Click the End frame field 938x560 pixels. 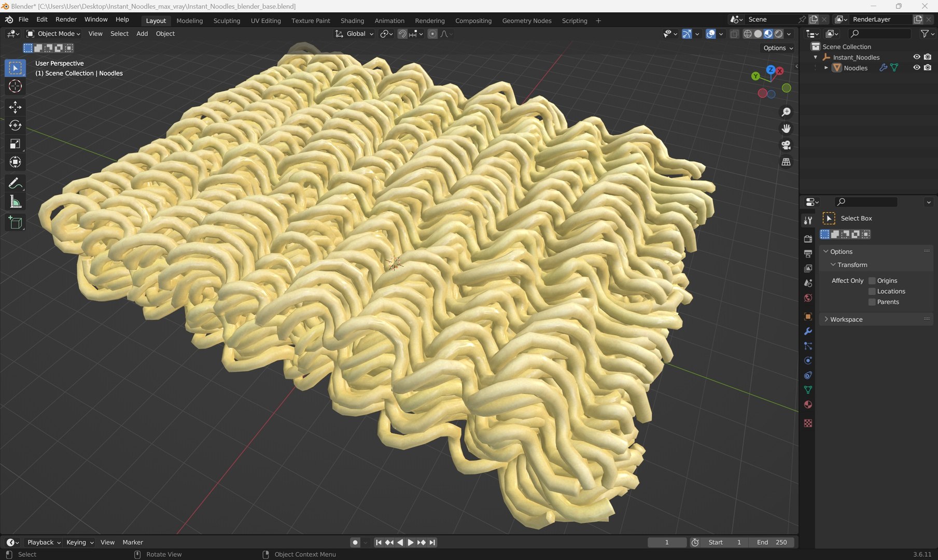click(772, 542)
